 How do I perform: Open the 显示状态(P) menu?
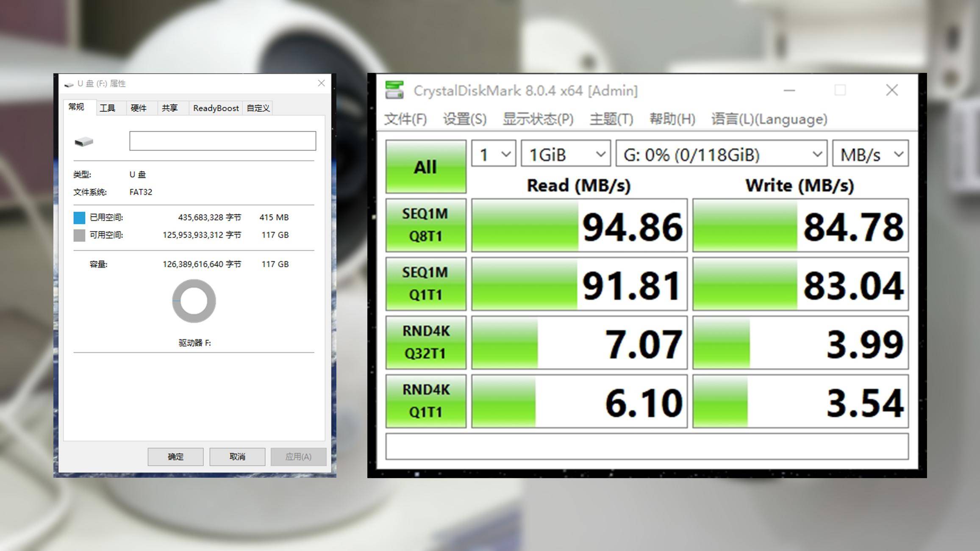click(538, 119)
